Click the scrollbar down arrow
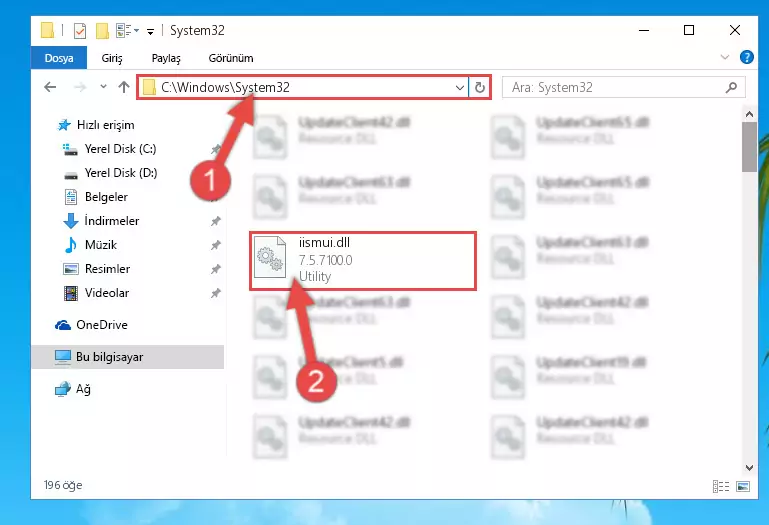 click(x=749, y=468)
